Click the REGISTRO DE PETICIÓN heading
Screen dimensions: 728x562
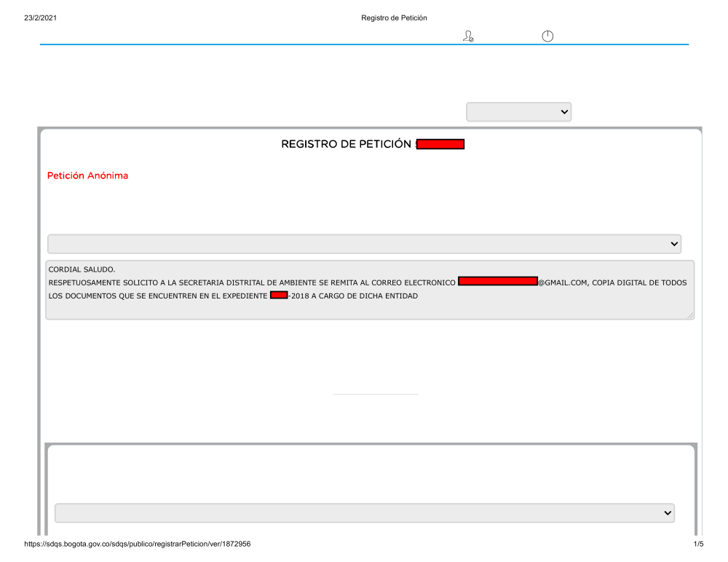(347, 144)
